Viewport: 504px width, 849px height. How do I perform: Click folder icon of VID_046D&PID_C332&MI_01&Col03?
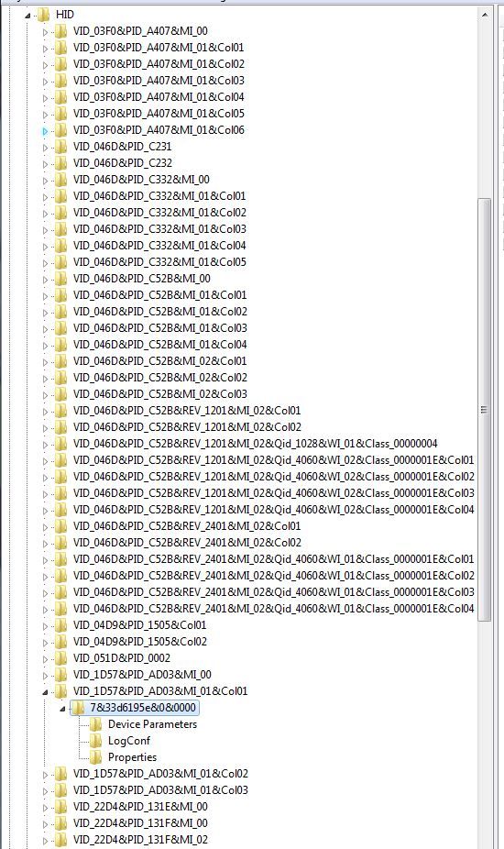pyautogui.click(x=60, y=228)
